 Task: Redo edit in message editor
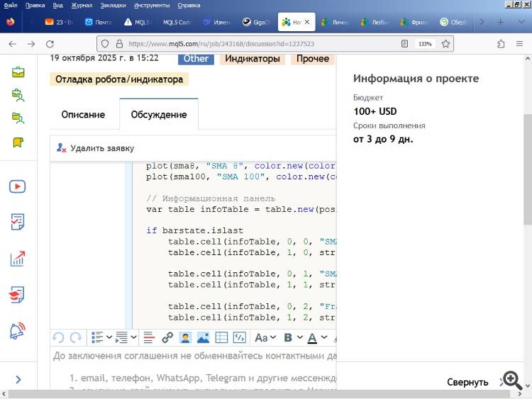[75, 337]
